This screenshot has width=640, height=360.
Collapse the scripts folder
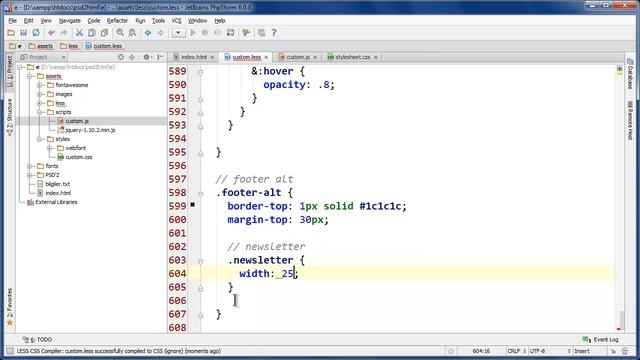pyautogui.click(x=40, y=112)
